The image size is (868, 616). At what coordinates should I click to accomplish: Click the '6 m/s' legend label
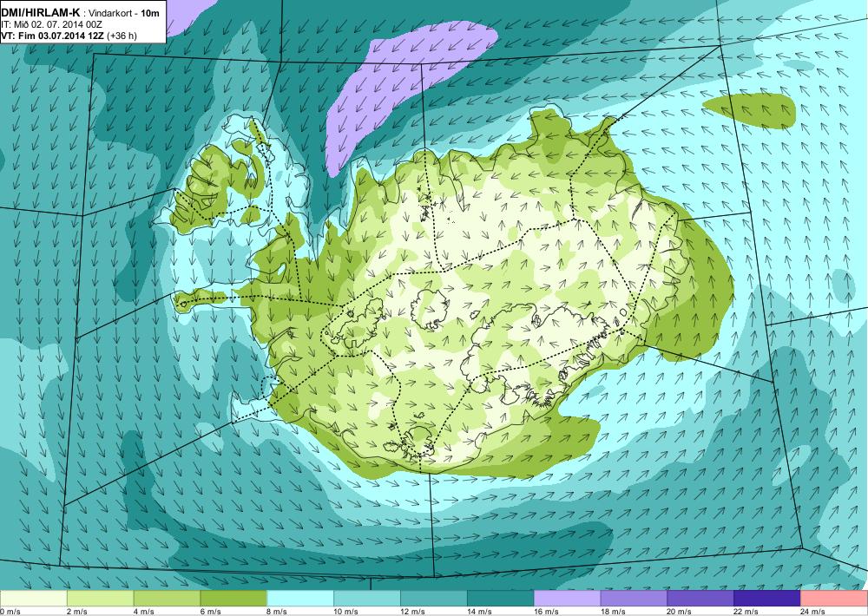click(210, 612)
